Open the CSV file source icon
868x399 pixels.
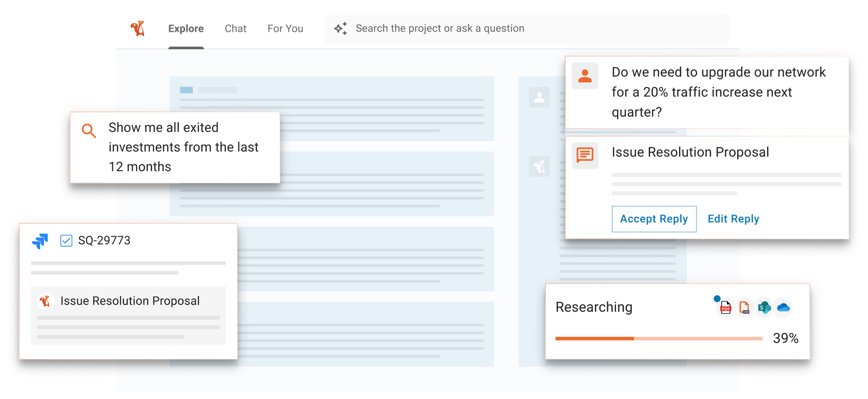(745, 308)
